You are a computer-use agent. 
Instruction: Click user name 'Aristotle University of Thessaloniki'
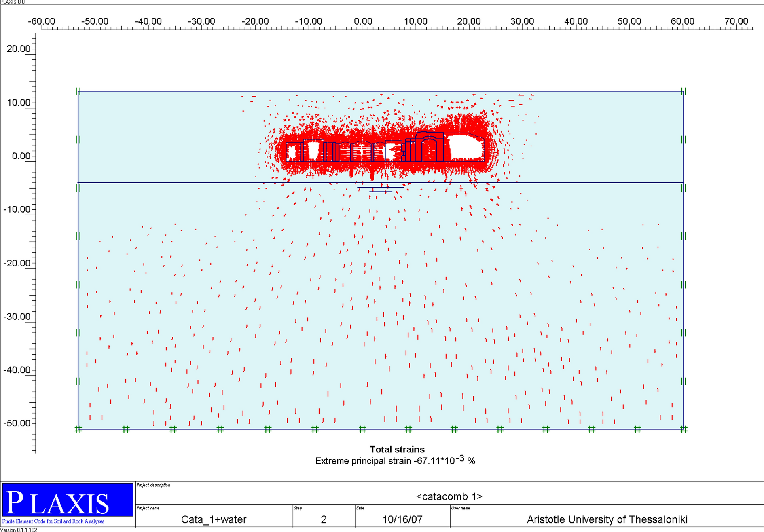point(607,519)
